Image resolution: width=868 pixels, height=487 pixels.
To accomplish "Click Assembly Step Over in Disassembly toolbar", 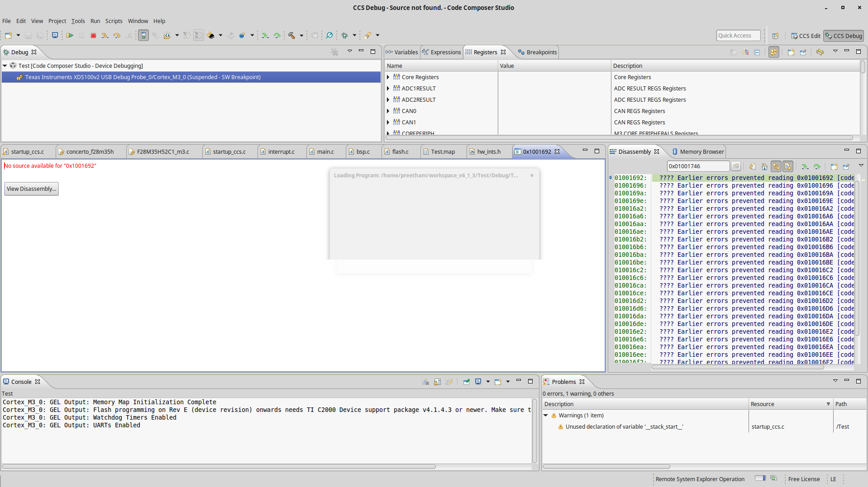I will (817, 166).
